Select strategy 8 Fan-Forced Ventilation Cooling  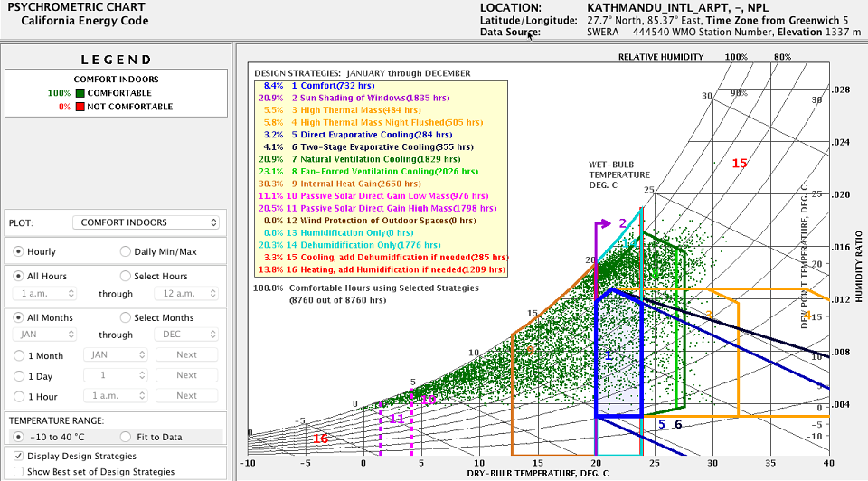click(x=368, y=172)
